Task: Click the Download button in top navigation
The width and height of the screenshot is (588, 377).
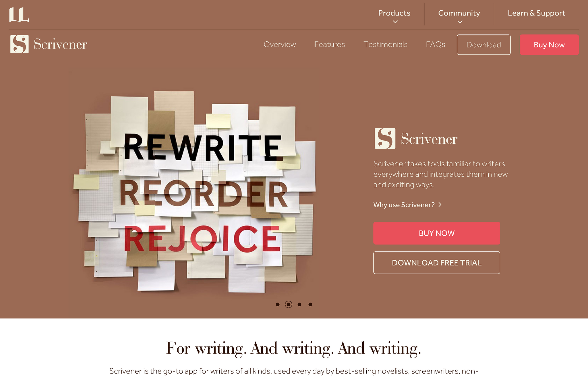Action: (x=483, y=45)
